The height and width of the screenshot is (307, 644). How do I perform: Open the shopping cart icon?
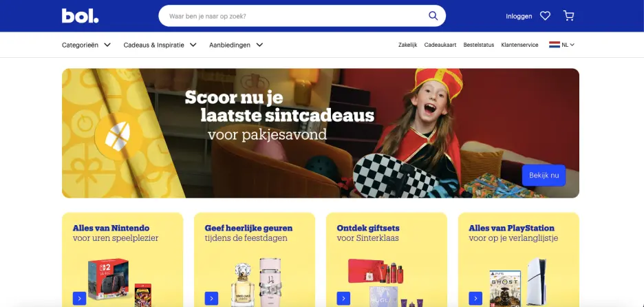tap(569, 16)
